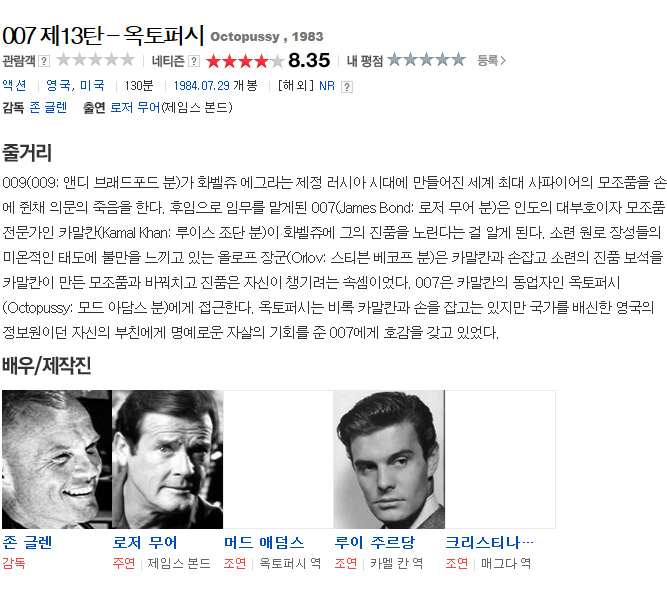667x604 pixels.
Task: Open director 존 글렌 link in header
Action: (48, 107)
